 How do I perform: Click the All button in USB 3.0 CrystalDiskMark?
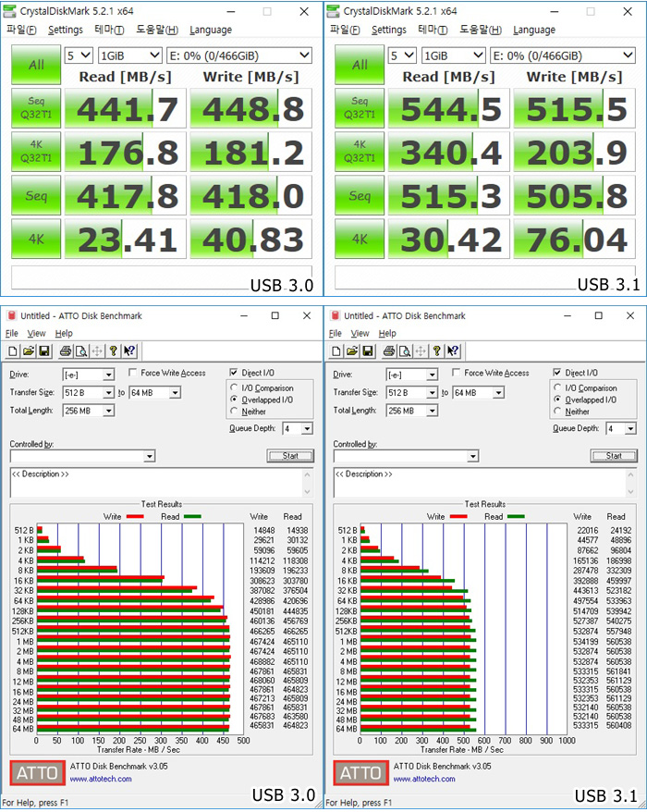point(36,65)
